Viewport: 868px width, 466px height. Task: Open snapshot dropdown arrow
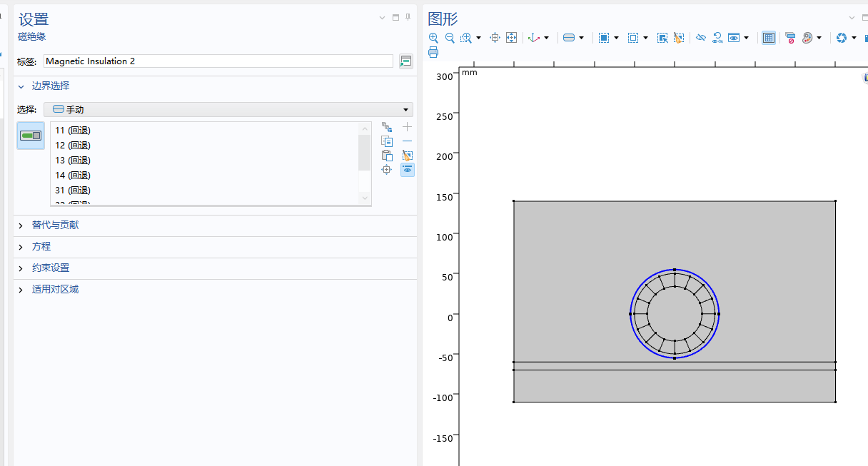coord(854,38)
